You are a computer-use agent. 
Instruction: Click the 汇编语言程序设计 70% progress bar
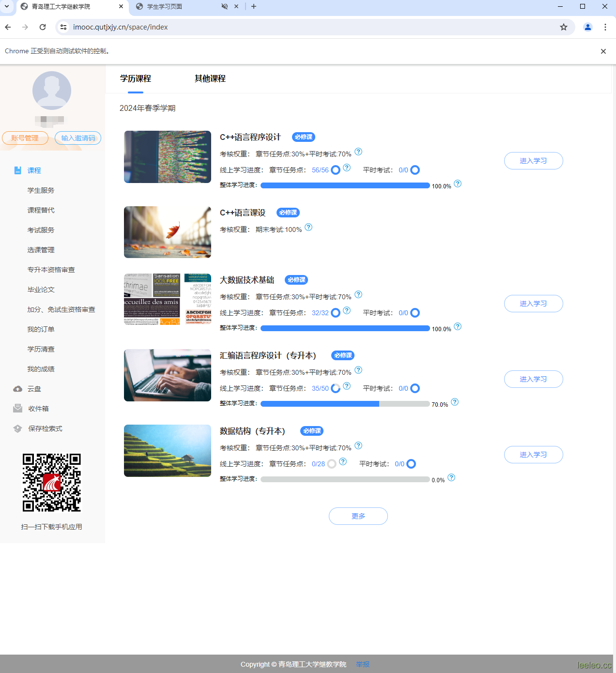345,404
